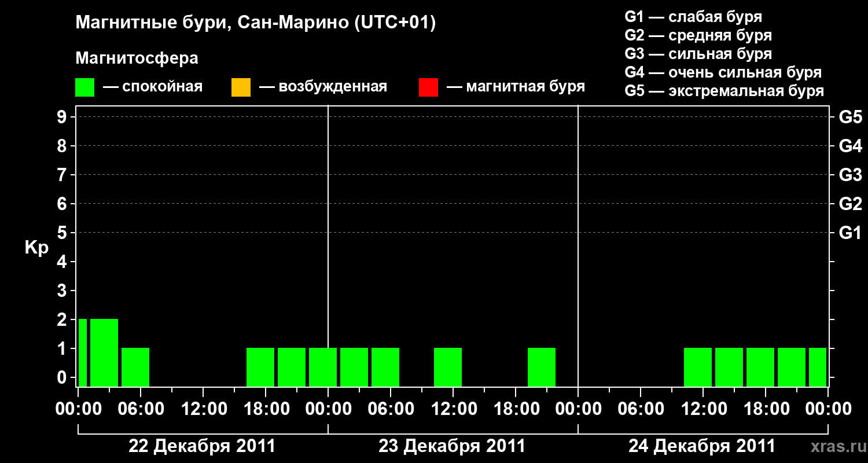Click the '24 Декабря 2011' date label
The width and height of the screenshot is (868, 463).
point(702,446)
